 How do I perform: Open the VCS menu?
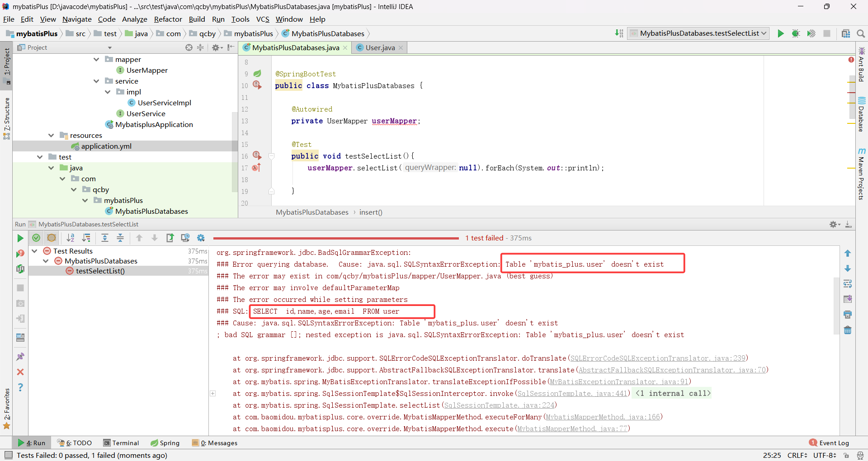click(x=263, y=19)
